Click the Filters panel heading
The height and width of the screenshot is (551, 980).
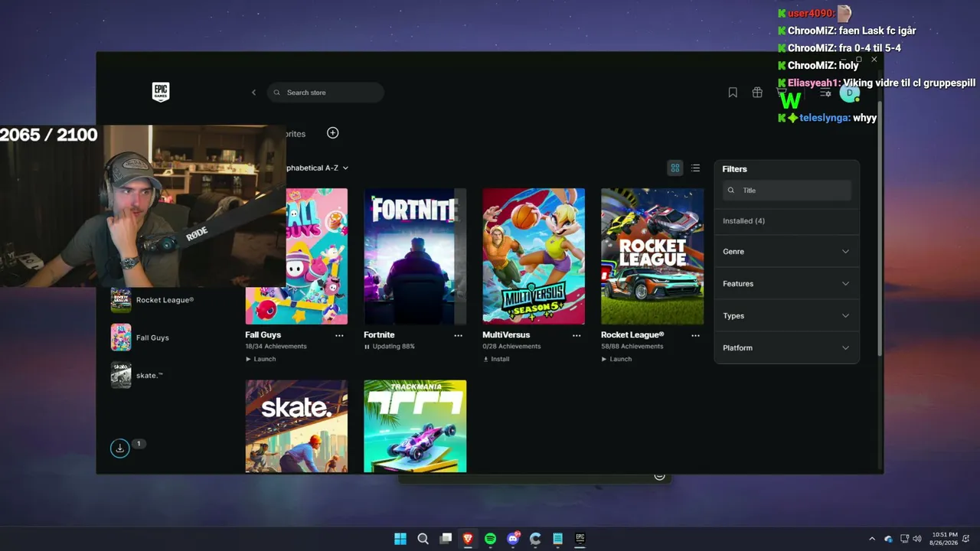coord(735,169)
